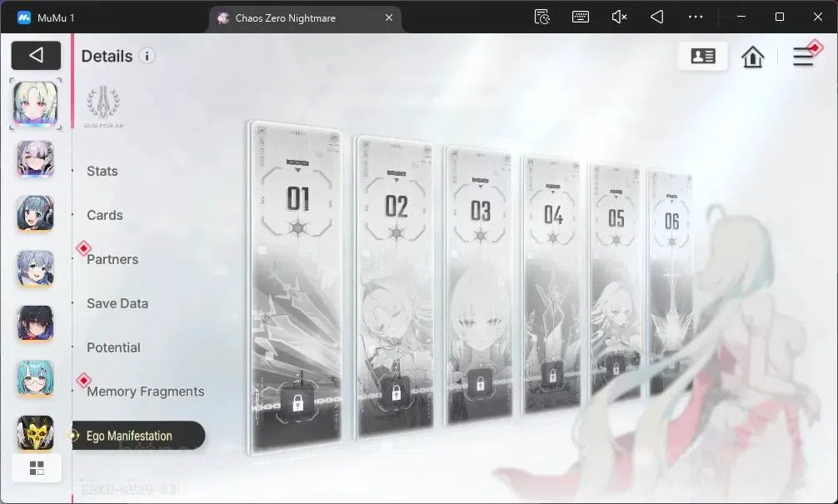Select the golden masked character portrait
838x504 pixels.
tap(35, 432)
